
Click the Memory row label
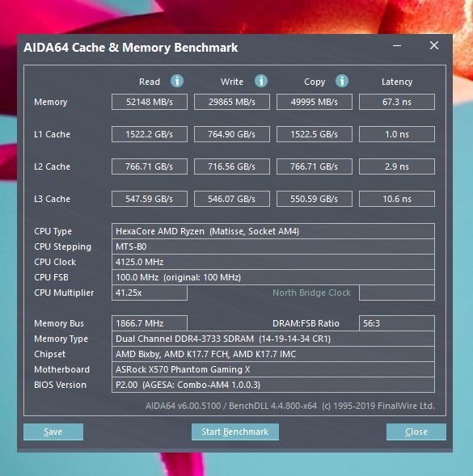[50, 102]
